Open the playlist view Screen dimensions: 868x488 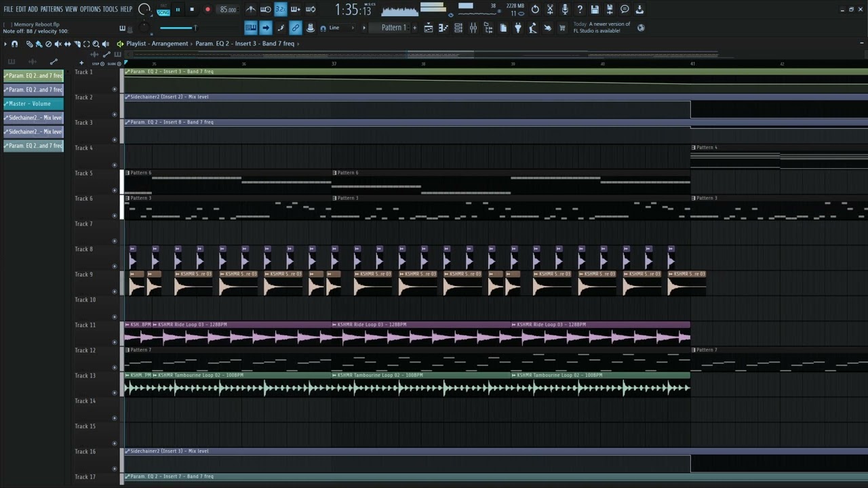point(429,28)
